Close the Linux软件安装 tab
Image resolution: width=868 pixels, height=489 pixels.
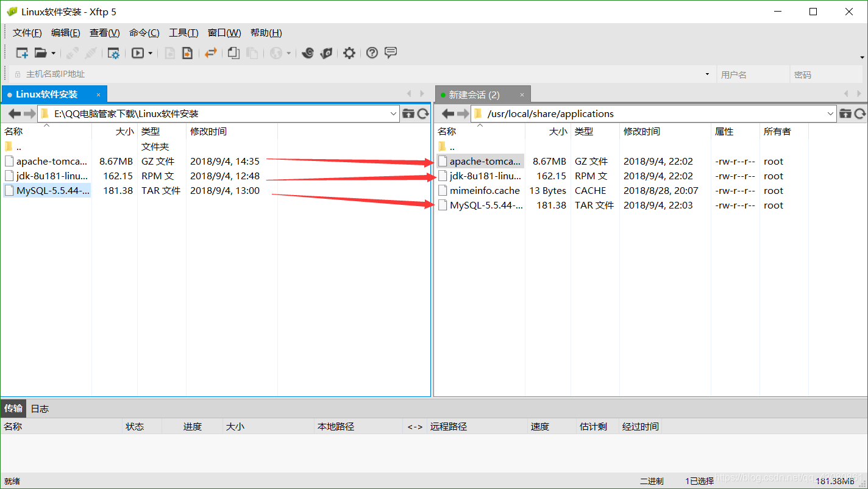[99, 95]
